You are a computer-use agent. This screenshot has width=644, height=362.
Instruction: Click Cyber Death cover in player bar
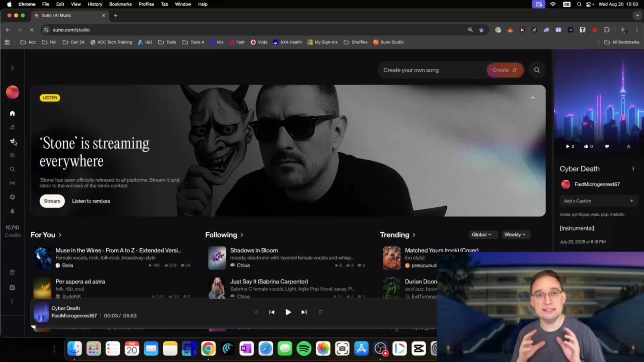(x=41, y=312)
